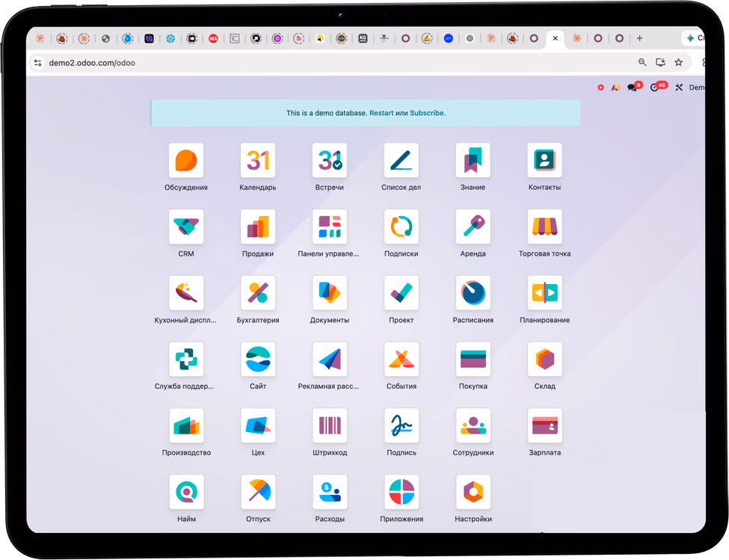Open the Отпуск app
729x560 pixels.
257,492
